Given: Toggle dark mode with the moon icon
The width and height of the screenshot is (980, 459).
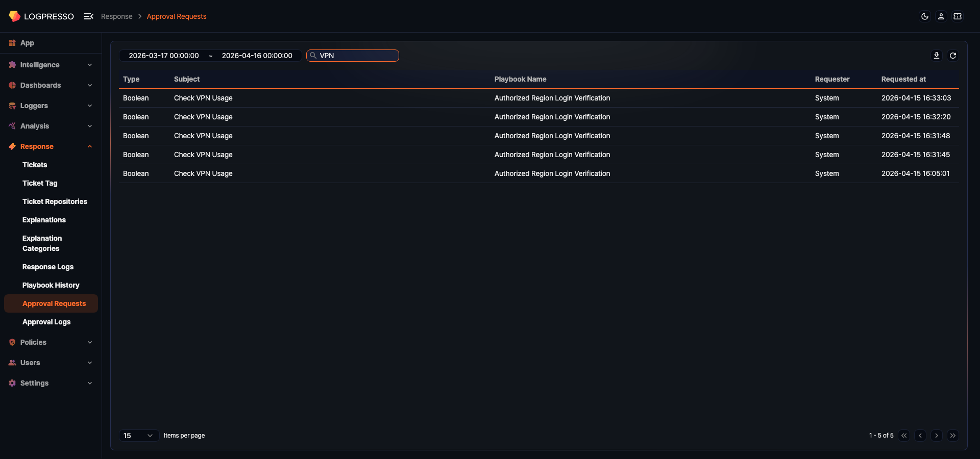Looking at the screenshot, I should 925,16.
